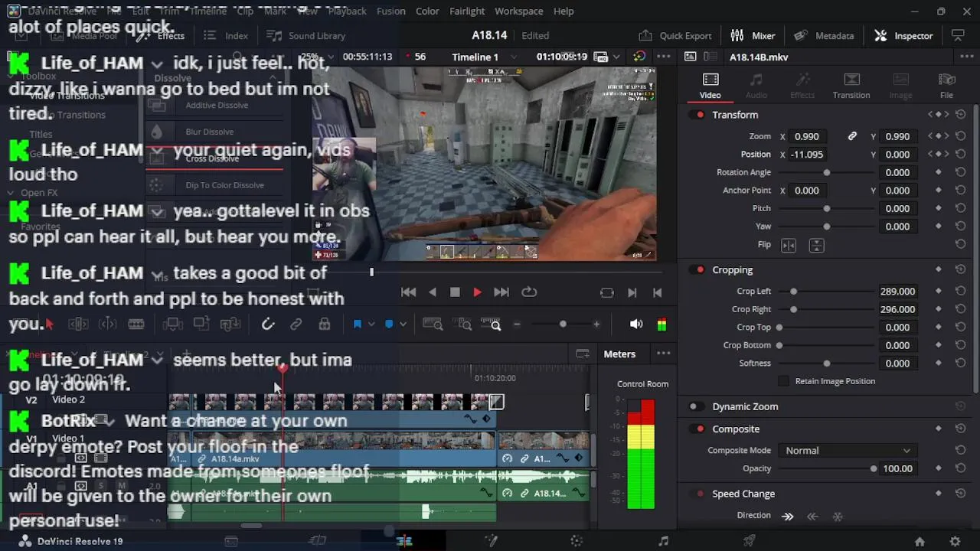Toggle the Speed Change section switch
This screenshot has width=980, height=551.
tap(697, 494)
